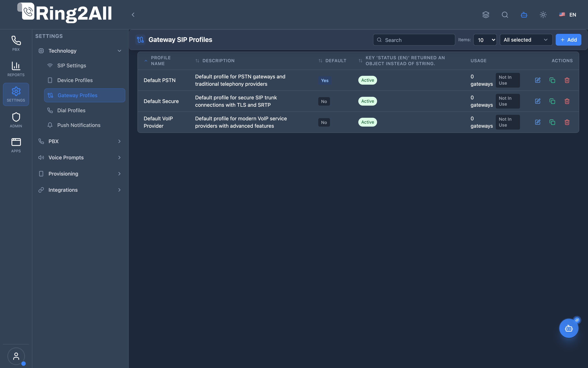Screen dimensions: 588x368
Task: Expand the Voice Prompts group
Action: tap(80, 158)
